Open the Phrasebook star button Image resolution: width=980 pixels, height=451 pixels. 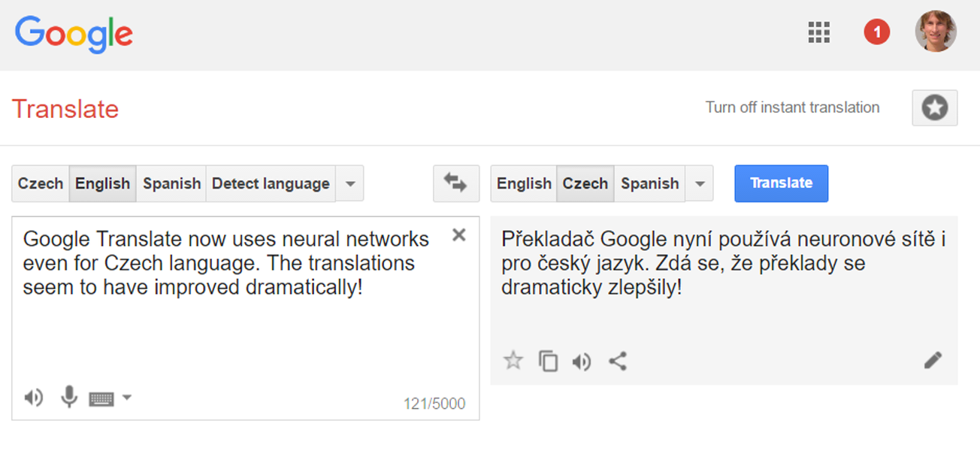pyautogui.click(x=935, y=108)
